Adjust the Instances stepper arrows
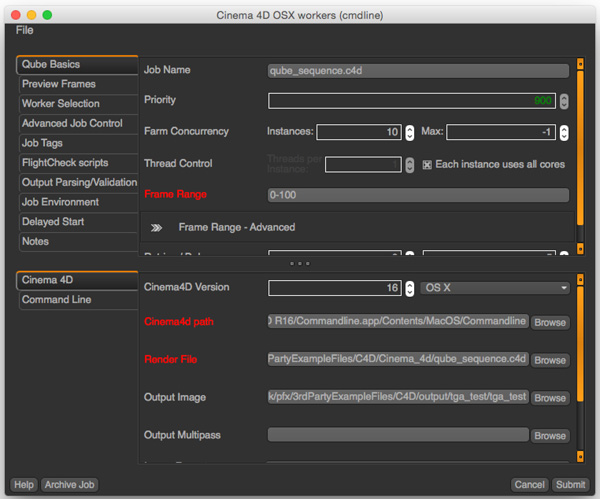600x499 pixels. [x=409, y=133]
